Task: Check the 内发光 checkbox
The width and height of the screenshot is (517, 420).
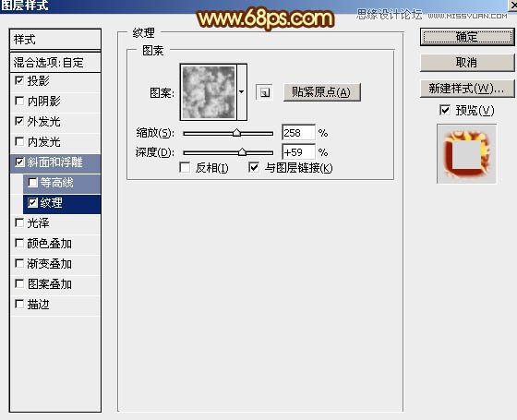Action: (19, 142)
